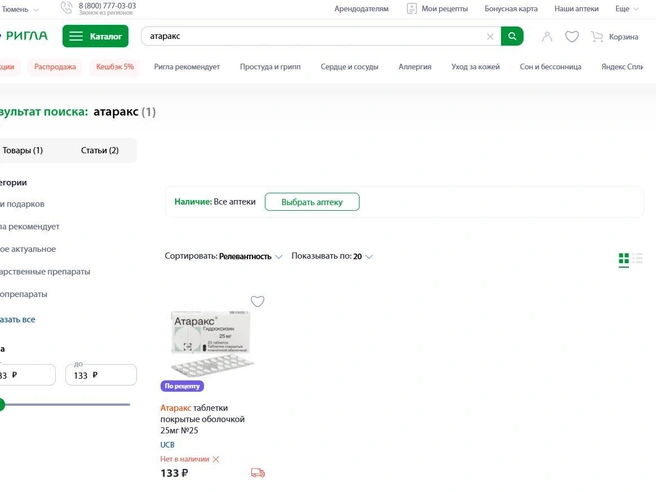Click the phone number 8 (800) 777-03-03
The height and width of the screenshot is (492, 656).
tap(107, 6)
